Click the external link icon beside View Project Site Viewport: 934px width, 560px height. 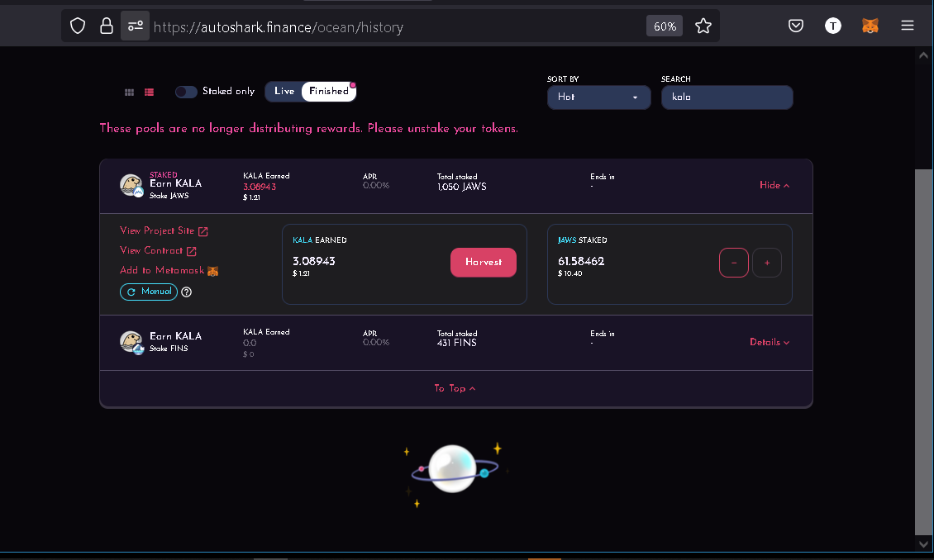click(203, 231)
